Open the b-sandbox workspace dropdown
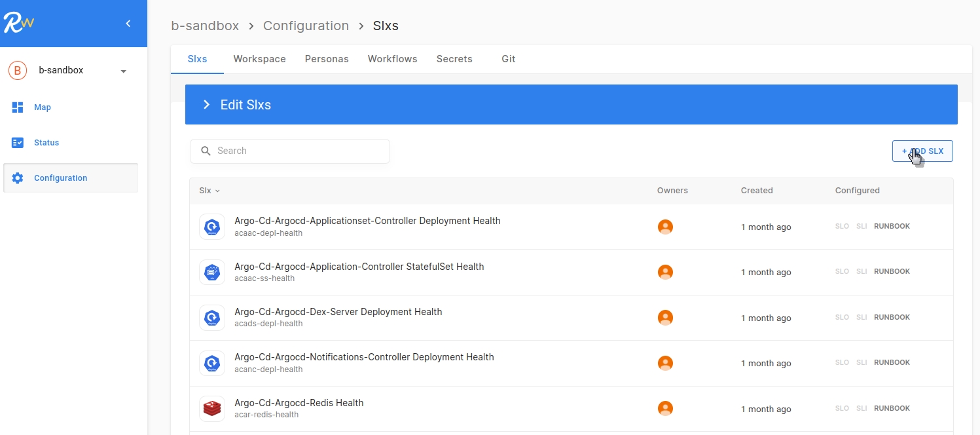980x435 pixels. click(x=123, y=71)
